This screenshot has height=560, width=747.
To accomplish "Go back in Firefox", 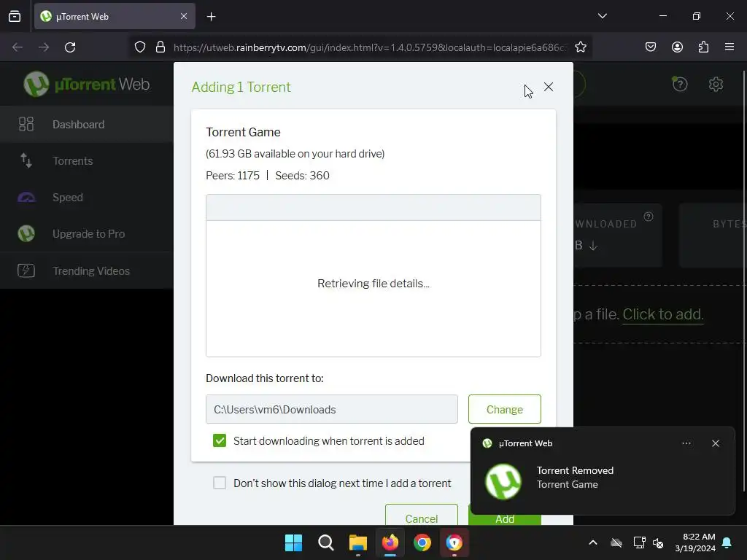I will click(18, 47).
